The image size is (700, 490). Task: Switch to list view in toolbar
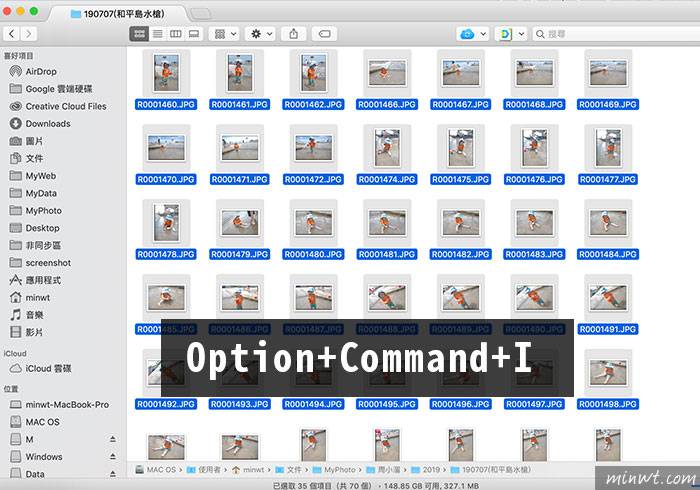click(x=157, y=33)
